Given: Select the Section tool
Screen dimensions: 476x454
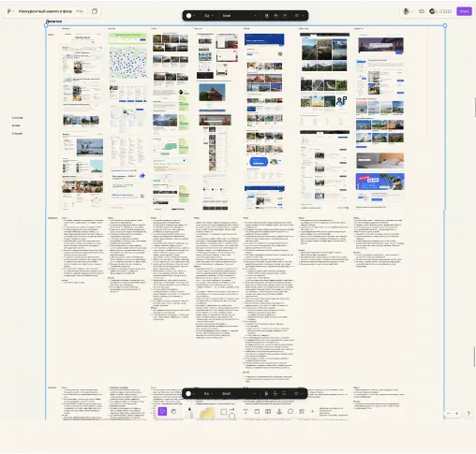Looking at the screenshot, I should pos(257,412).
